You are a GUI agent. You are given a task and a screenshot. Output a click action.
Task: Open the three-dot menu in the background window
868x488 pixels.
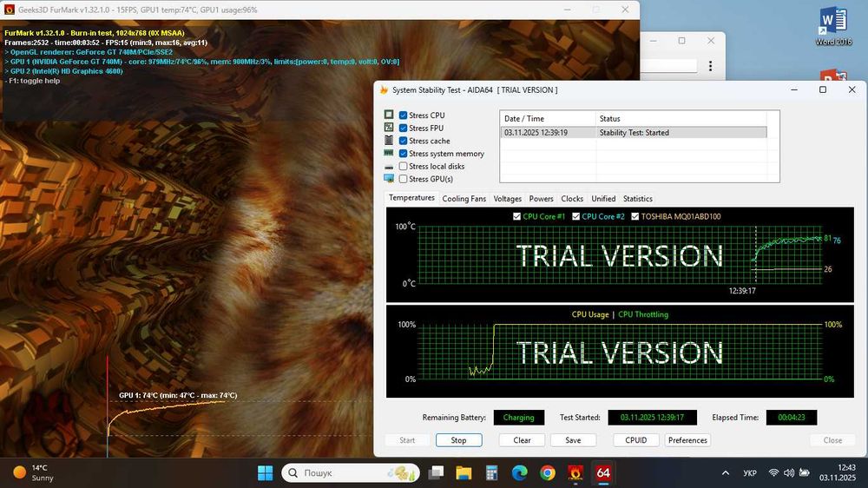coord(711,66)
